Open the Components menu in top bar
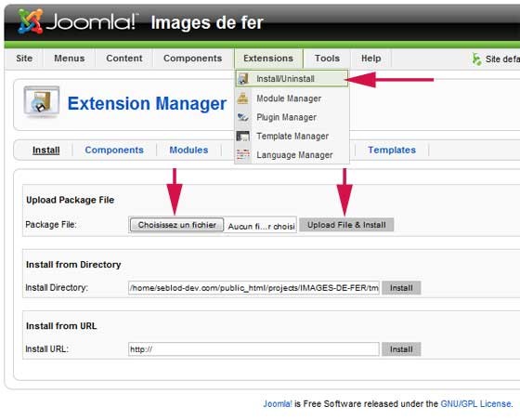 [193, 59]
